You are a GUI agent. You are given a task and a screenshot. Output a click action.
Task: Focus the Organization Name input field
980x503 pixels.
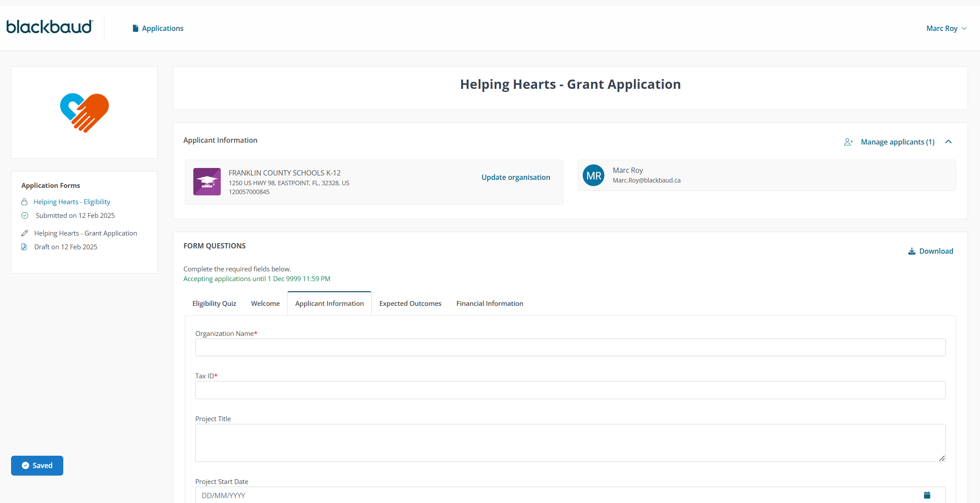(570, 347)
